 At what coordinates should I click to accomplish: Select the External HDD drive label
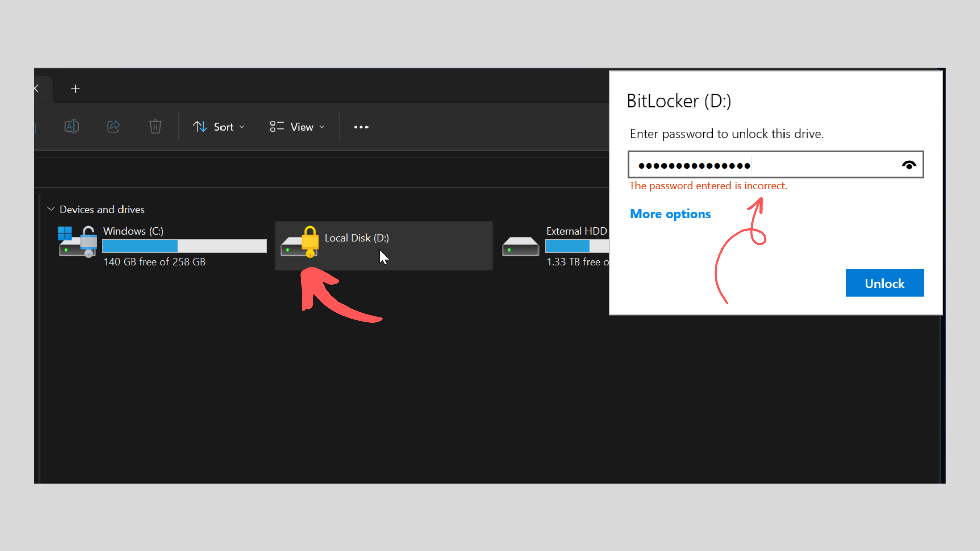coord(576,231)
